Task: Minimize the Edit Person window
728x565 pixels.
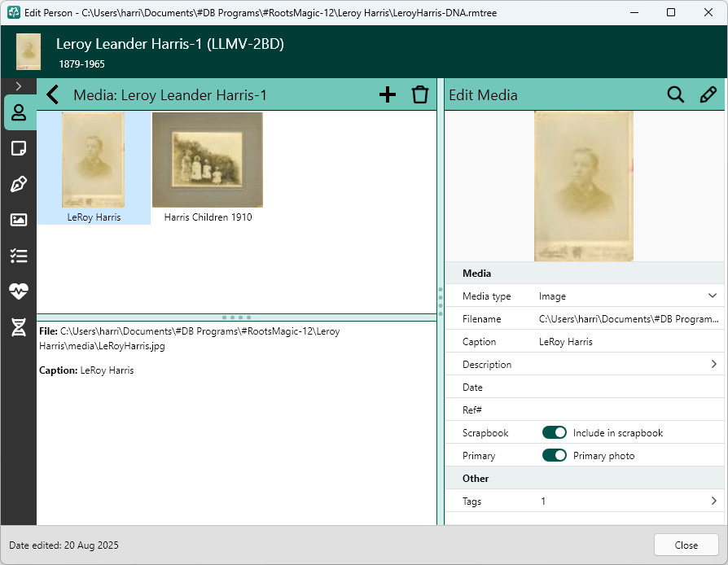Action: [x=634, y=12]
